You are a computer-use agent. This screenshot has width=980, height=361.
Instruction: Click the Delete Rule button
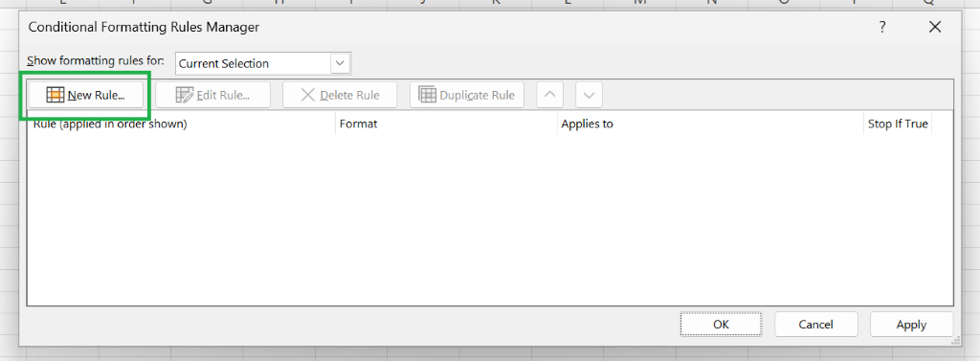(340, 95)
